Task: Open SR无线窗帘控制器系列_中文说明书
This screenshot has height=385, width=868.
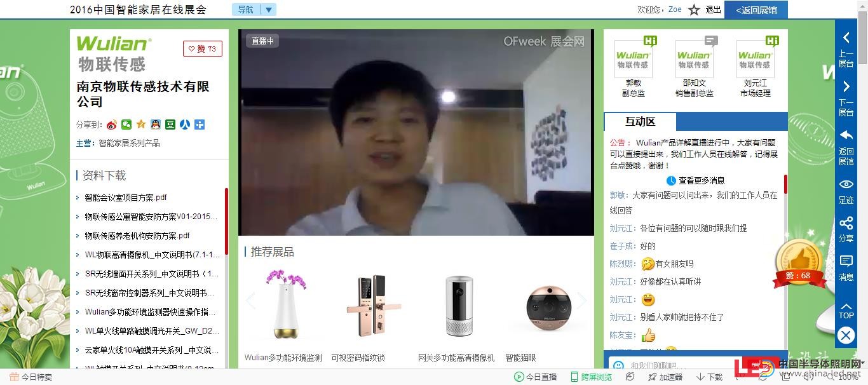Action: [150, 293]
